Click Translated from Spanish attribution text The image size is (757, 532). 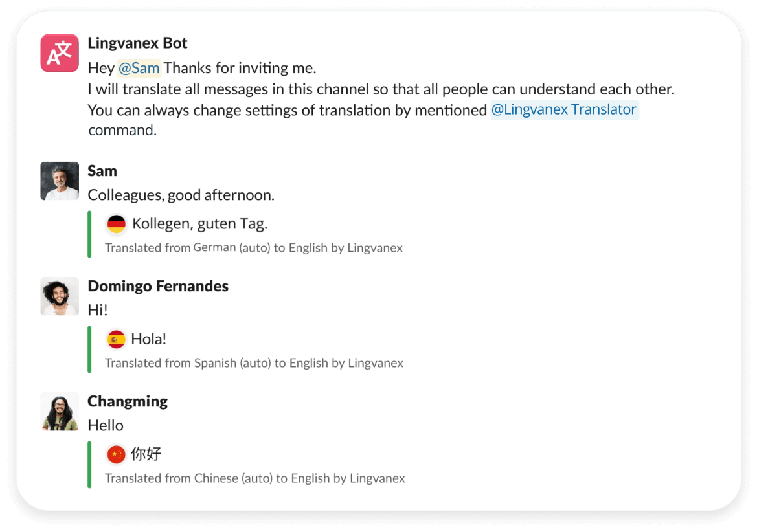[x=253, y=363]
